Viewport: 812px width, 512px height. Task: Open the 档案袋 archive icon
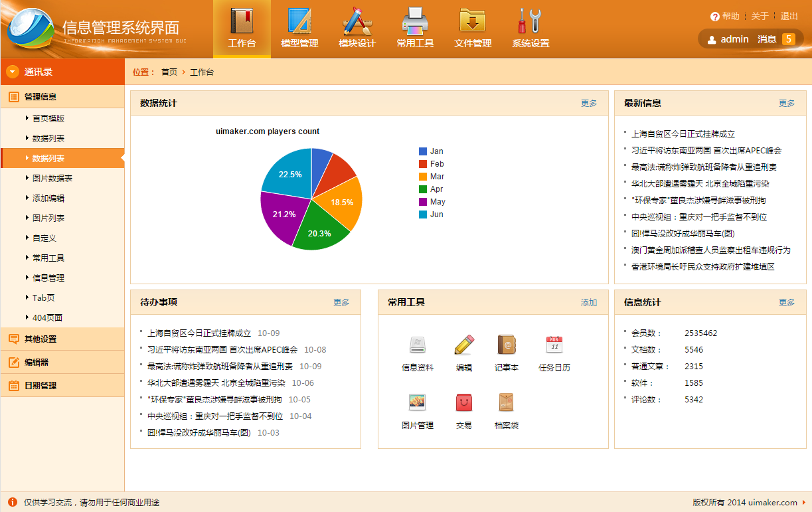click(507, 402)
